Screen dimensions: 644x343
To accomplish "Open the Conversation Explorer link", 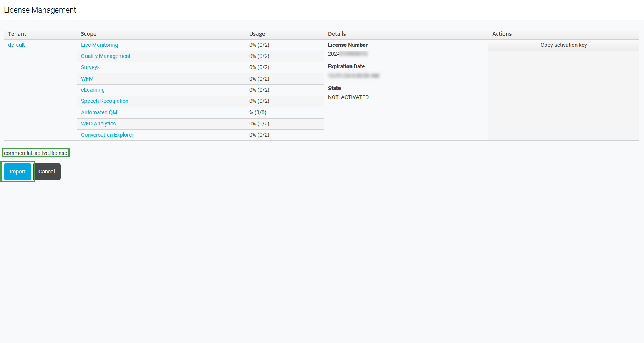I will pos(107,135).
